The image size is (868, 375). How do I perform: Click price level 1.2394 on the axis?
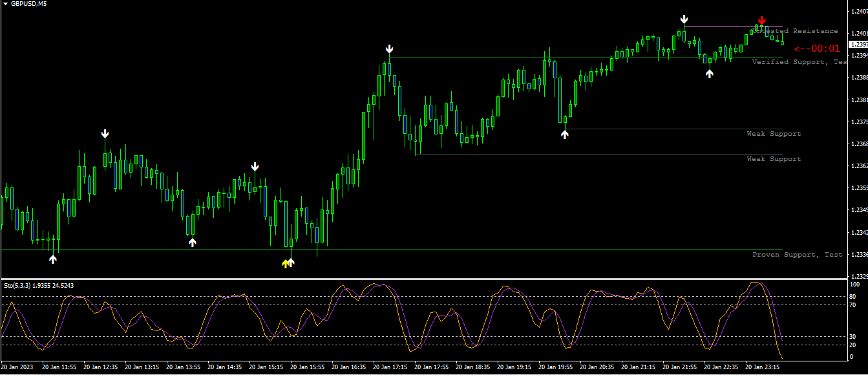859,55
